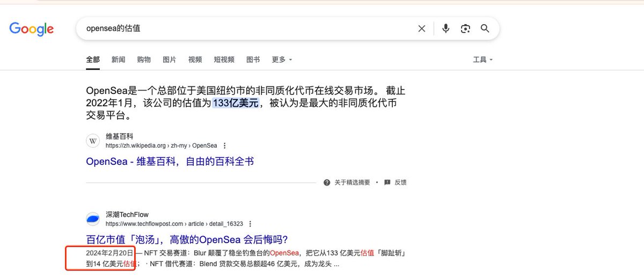Click the techflowpost.com URL breadcrumb
The width and height of the screenshot is (644, 278).
click(x=174, y=224)
